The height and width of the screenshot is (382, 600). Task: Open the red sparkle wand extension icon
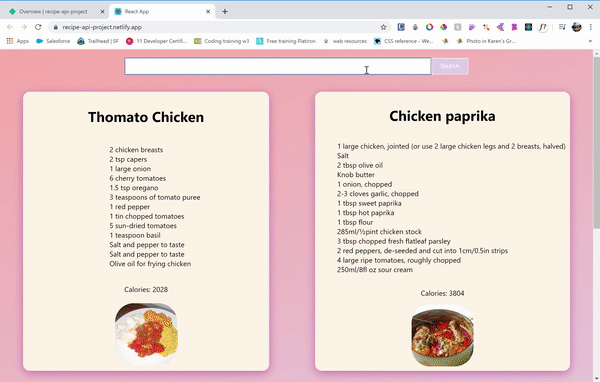click(486, 27)
